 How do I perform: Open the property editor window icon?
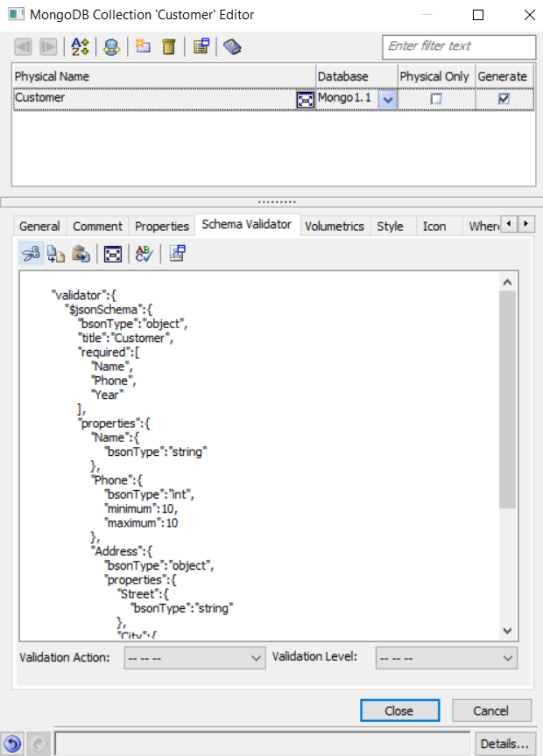tap(201, 47)
